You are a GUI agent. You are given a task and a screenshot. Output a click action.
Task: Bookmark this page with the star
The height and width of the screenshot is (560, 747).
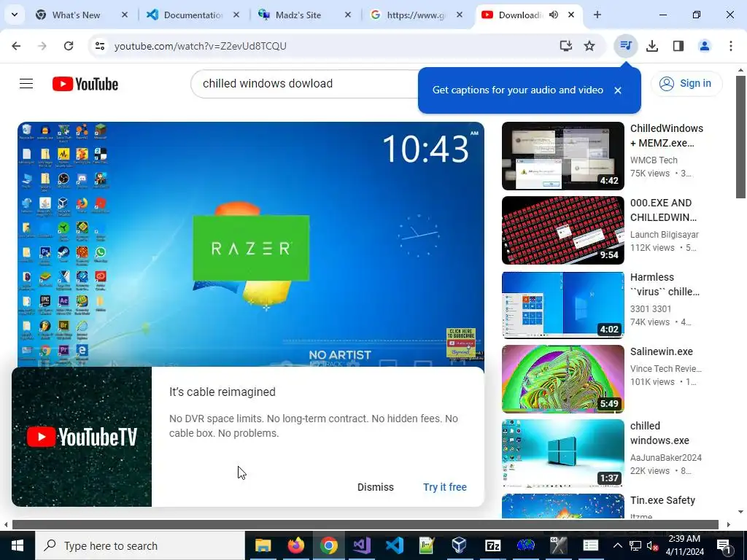[589, 46]
